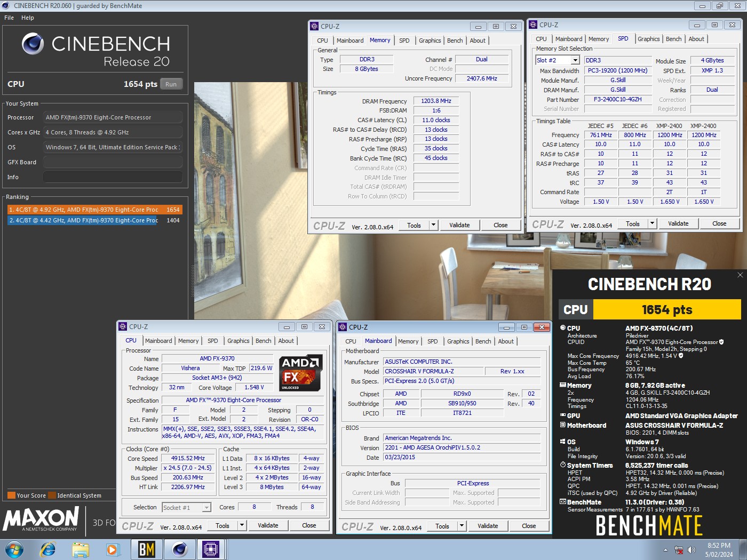Click the orange Your Score legend swatch
747x560 pixels.
point(11,495)
